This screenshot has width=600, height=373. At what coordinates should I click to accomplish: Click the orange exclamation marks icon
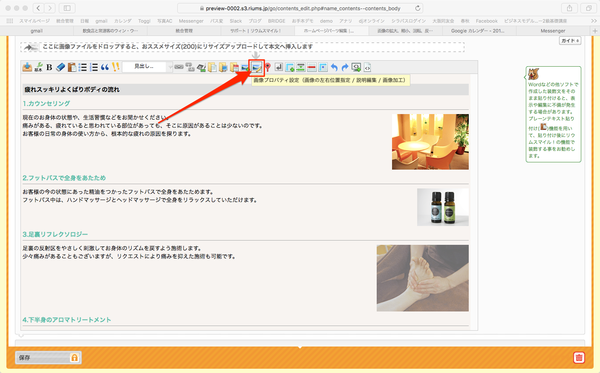tap(116, 67)
